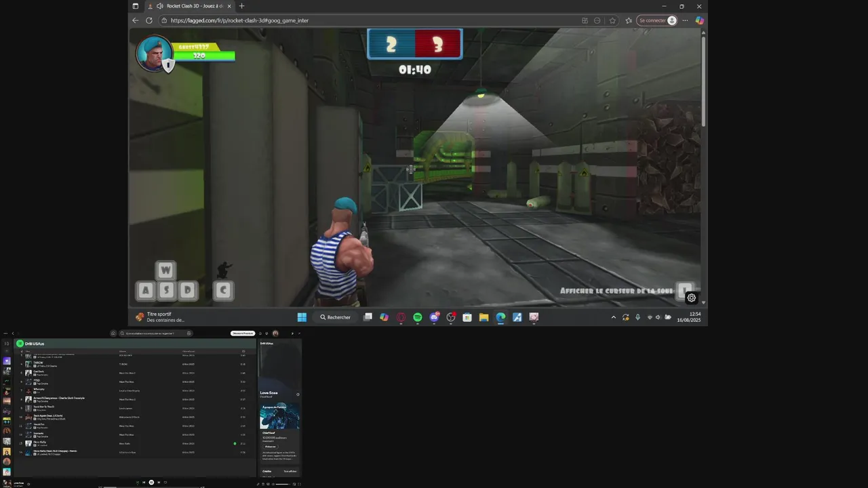Open the Titre sportif widget

160,317
